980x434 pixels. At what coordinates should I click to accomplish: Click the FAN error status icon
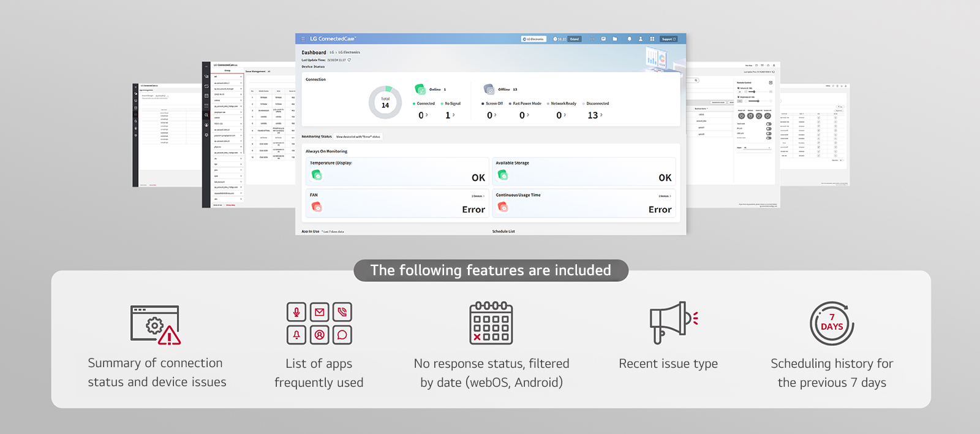coord(317,207)
